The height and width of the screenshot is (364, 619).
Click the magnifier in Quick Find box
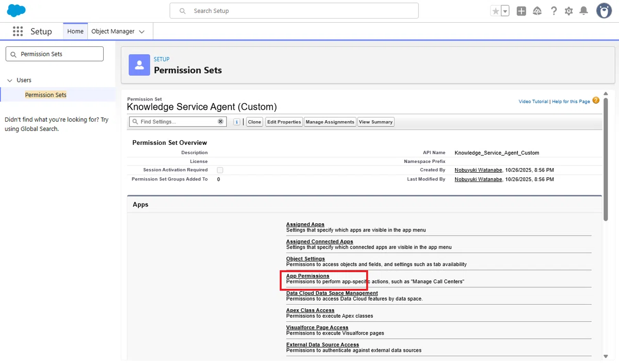tap(13, 54)
